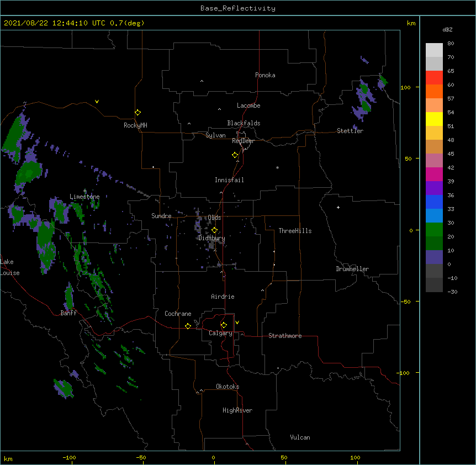
Task: Click the yellow diamond marker beside RockyMH
Action: click(138, 113)
